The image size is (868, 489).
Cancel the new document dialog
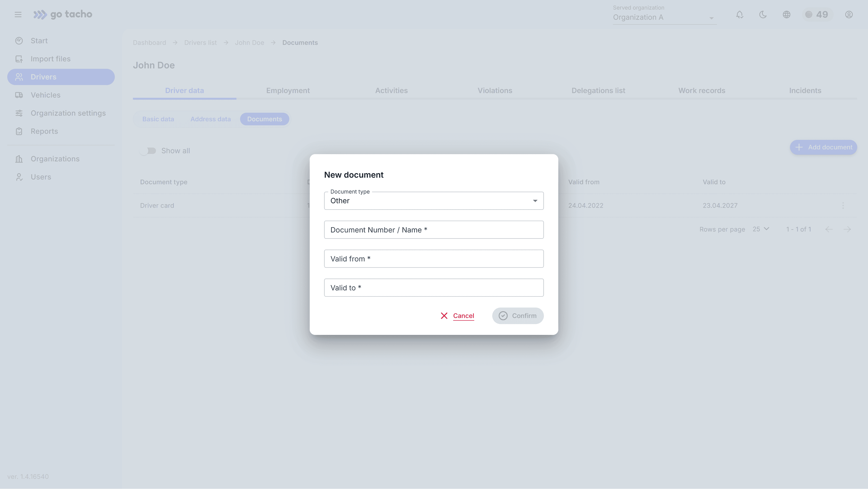point(457,316)
